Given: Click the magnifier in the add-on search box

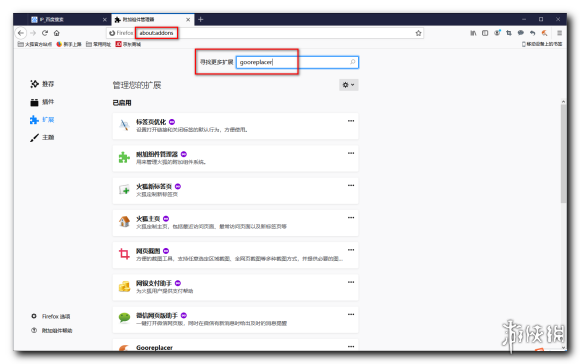Looking at the screenshot, I should pos(353,62).
